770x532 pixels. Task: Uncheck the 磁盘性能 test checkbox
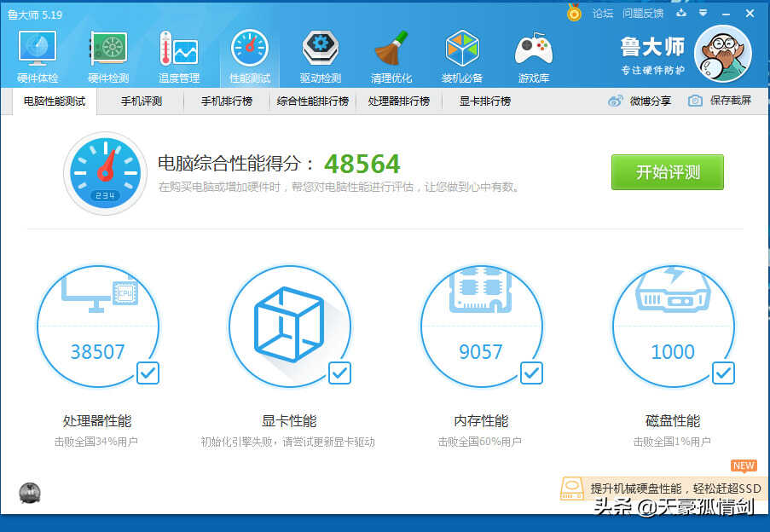click(x=723, y=373)
